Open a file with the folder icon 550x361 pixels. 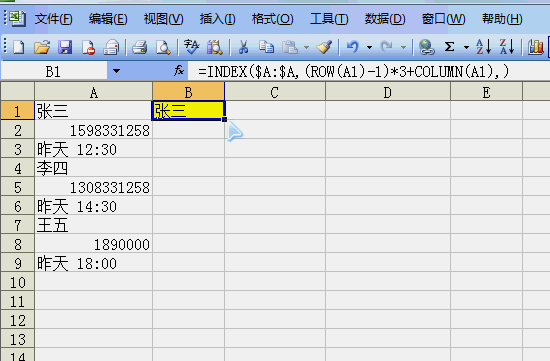pos(42,47)
